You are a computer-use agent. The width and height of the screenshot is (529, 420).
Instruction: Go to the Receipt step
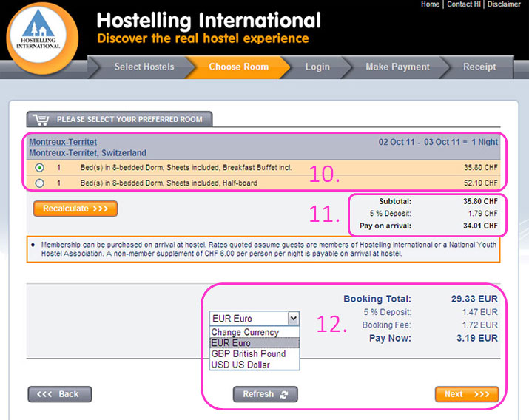click(x=479, y=67)
